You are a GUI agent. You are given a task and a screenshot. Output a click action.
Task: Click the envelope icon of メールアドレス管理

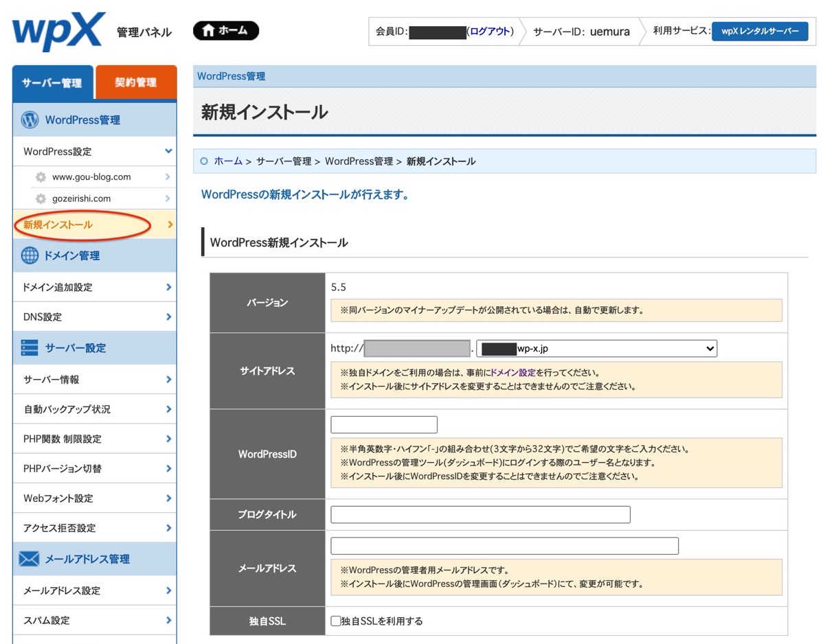coord(29,559)
